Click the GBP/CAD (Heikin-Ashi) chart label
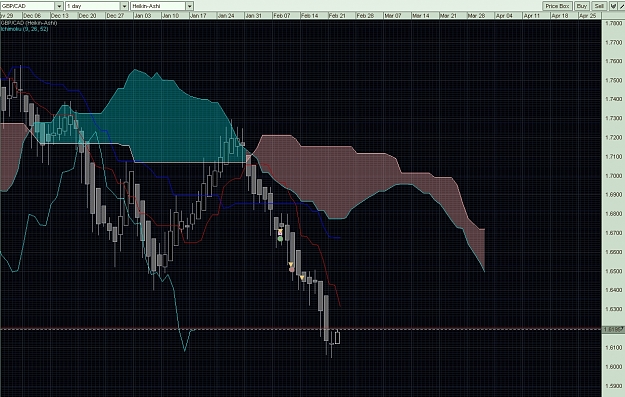The image size is (625, 397). click(29, 23)
